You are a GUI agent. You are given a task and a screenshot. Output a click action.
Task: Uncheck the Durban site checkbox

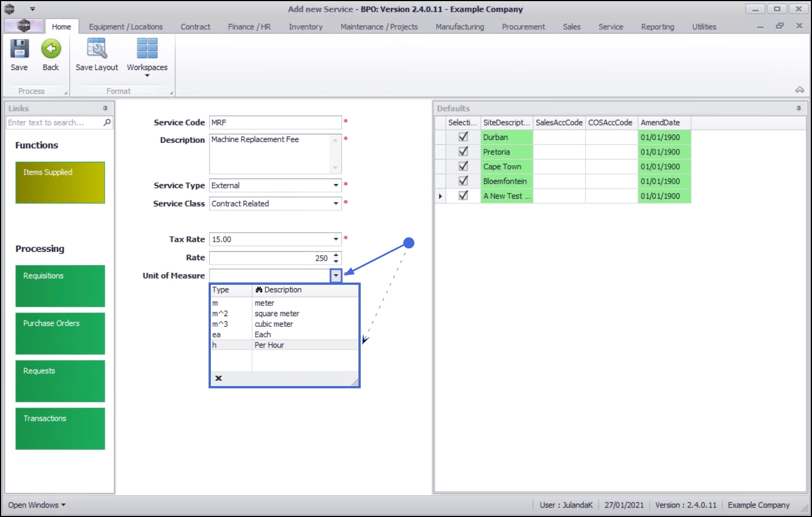point(463,137)
